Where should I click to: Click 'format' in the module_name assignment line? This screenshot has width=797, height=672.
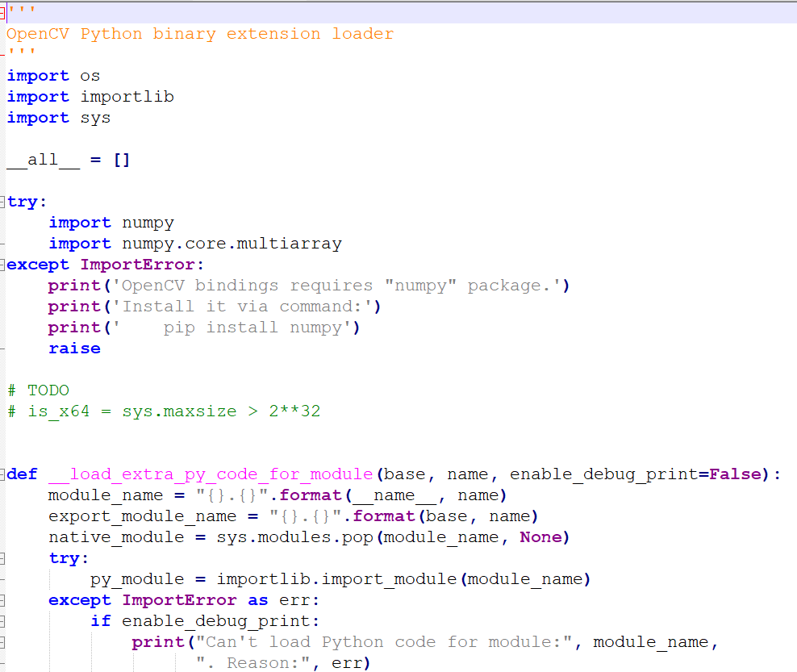click(x=311, y=495)
